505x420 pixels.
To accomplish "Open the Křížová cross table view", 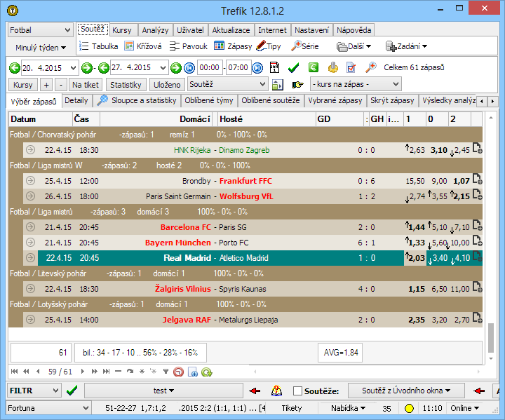I will (143, 46).
